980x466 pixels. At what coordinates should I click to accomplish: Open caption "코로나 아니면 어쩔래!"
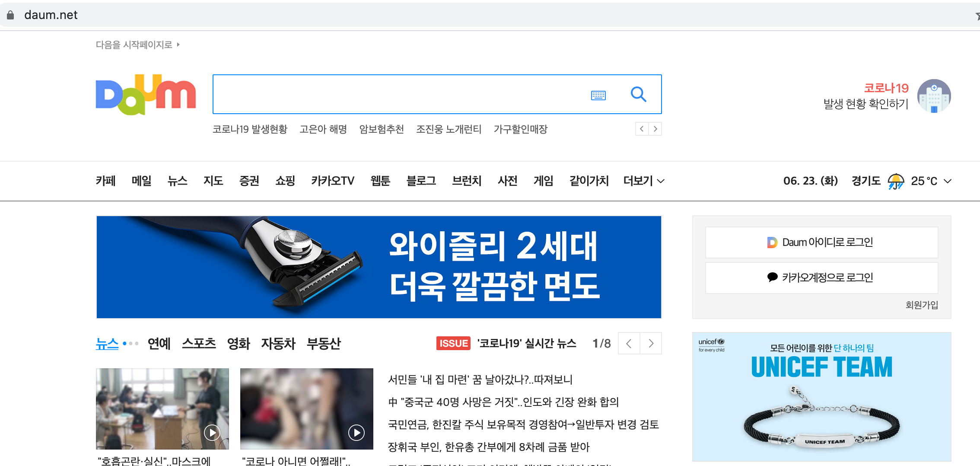coord(296,461)
